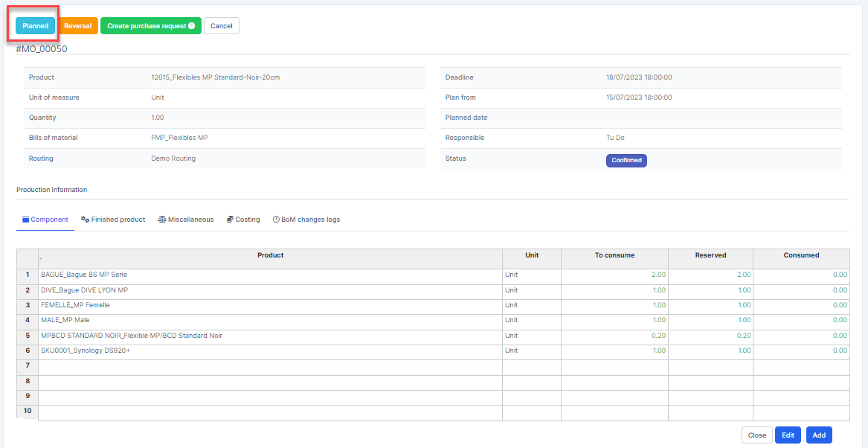The width and height of the screenshot is (868, 448).
Task: Click the Create purchase request button
Action: (146, 26)
